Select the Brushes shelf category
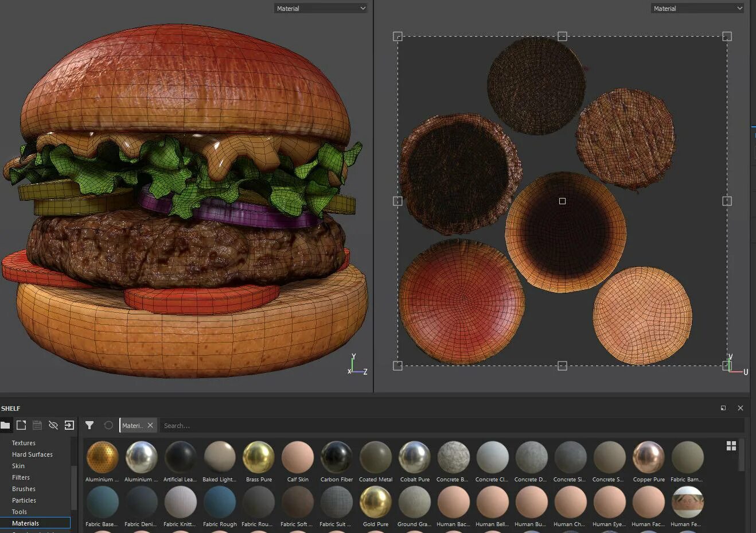Screen dimensions: 756x533 coord(24,489)
